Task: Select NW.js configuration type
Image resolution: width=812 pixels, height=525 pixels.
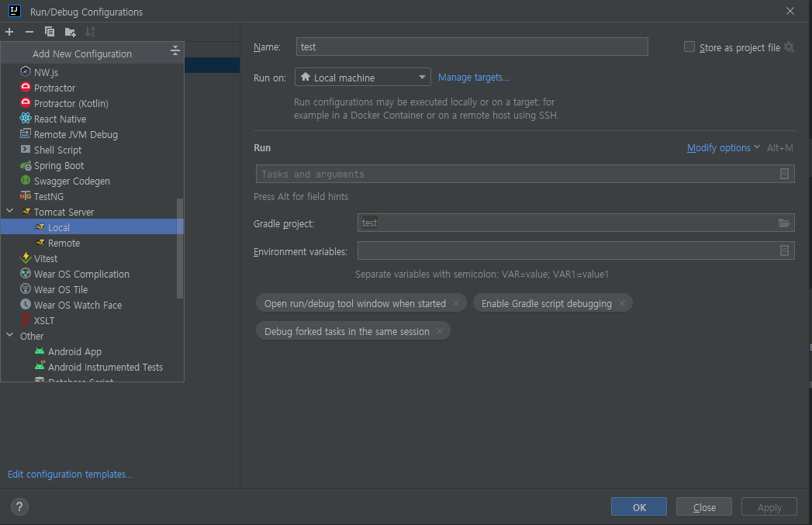Action: click(x=92, y=72)
